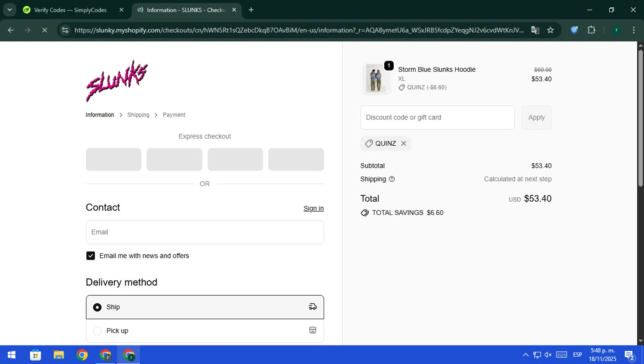The width and height of the screenshot is (644, 364).
Task: Open Bitwarden shield extension
Action: pos(574,30)
